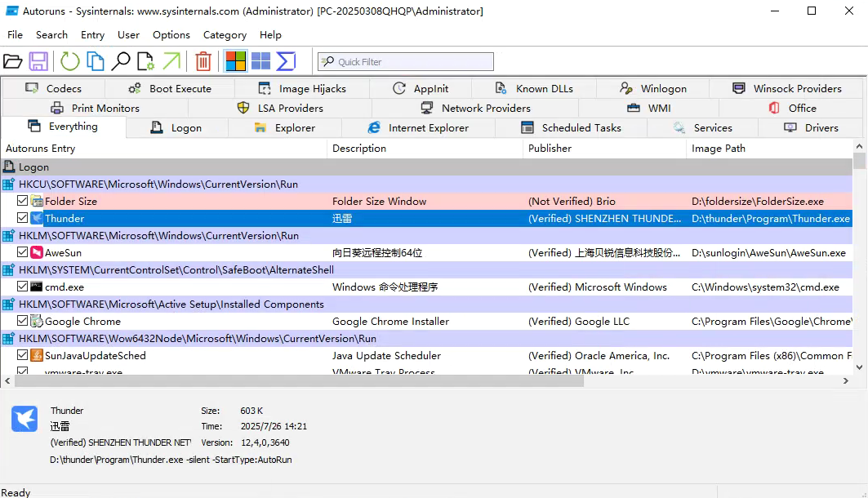Uncheck the cmd.exe entry checkbox
Screen dimensions: 868x498
[22, 287]
